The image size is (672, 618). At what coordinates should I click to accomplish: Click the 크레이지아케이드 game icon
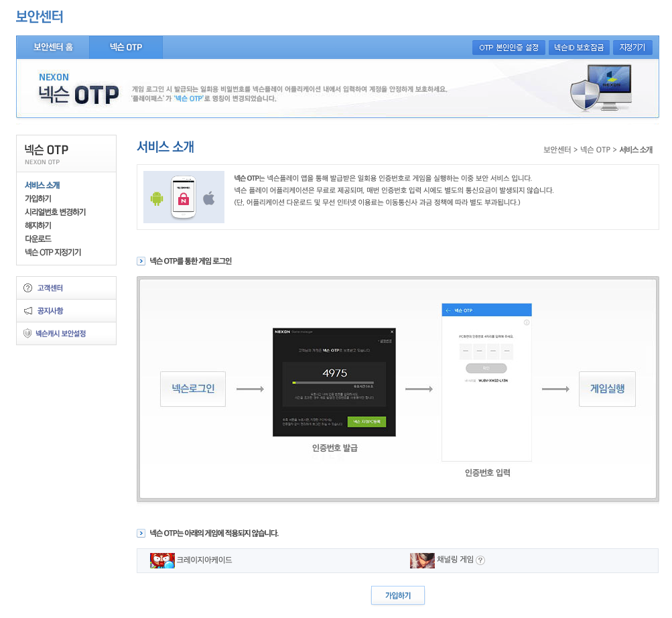[162, 560]
